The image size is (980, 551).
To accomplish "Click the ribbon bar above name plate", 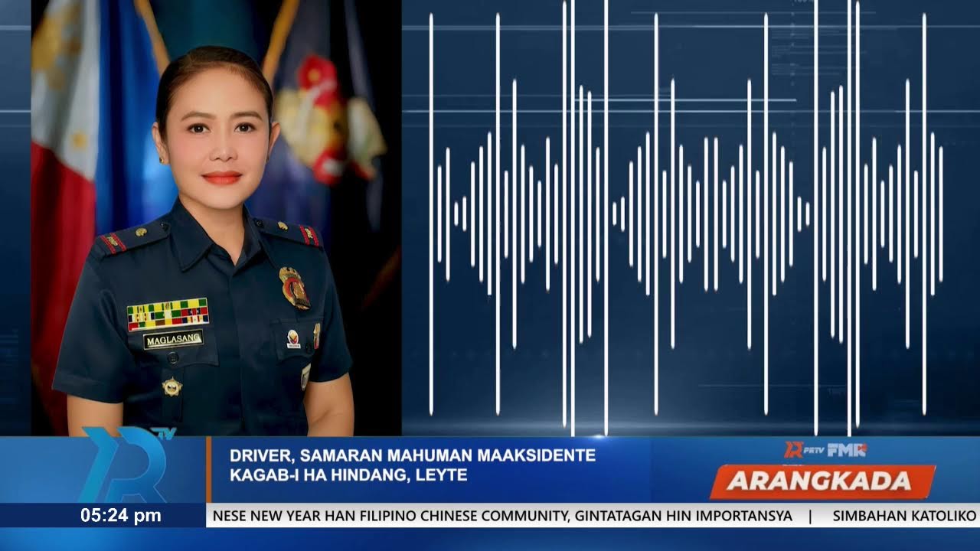I will pyautogui.click(x=168, y=314).
